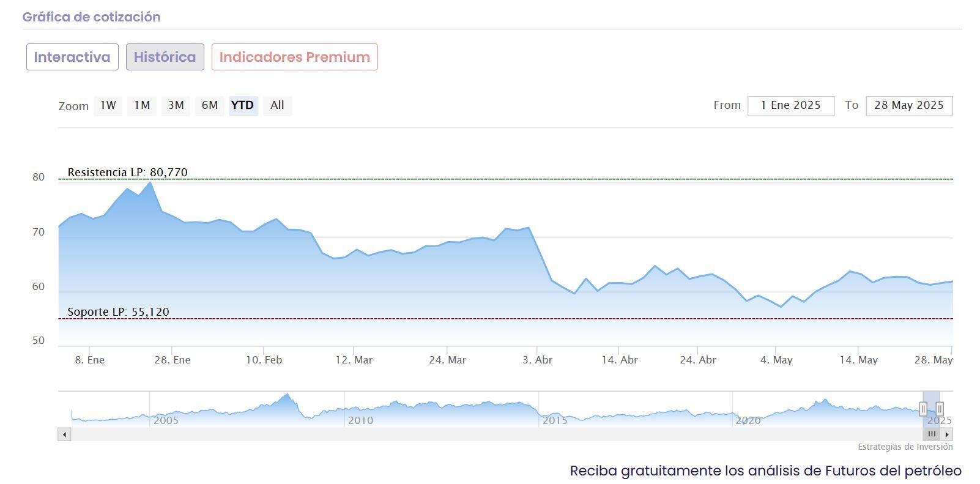Click the From date field
The height and width of the screenshot is (484, 980).
point(790,106)
